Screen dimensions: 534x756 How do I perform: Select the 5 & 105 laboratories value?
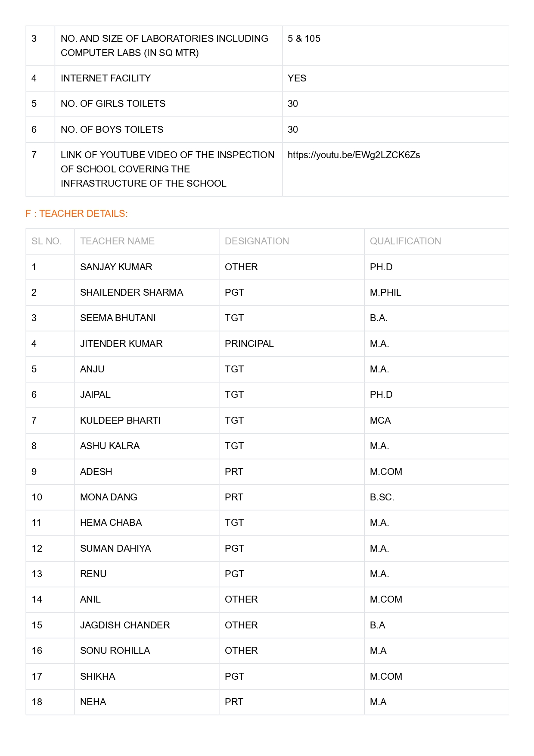[x=304, y=39]
